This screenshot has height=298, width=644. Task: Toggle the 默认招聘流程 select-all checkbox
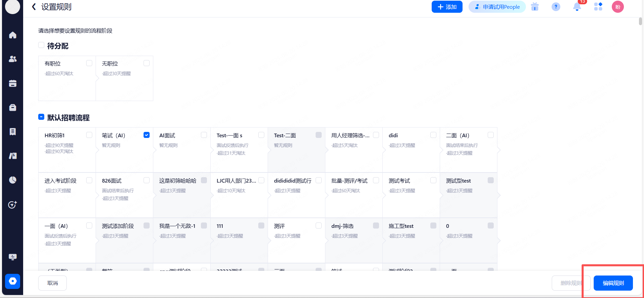pyautogui.click(x=41, y=117)
